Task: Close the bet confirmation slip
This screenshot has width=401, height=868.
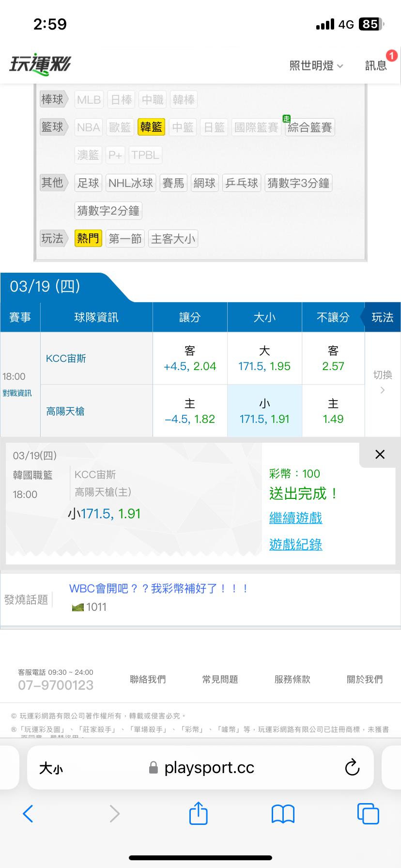Action: click(380, 454)
